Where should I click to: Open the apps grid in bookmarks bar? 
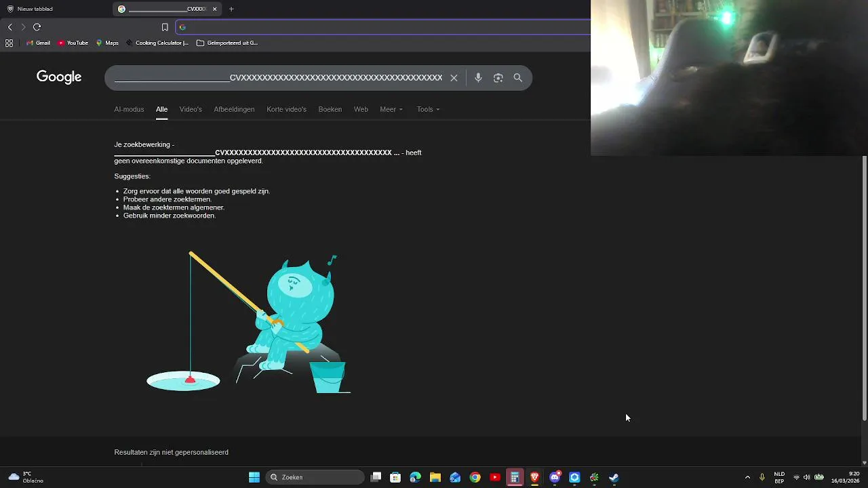pyautogui.click(x=9, y=43)
